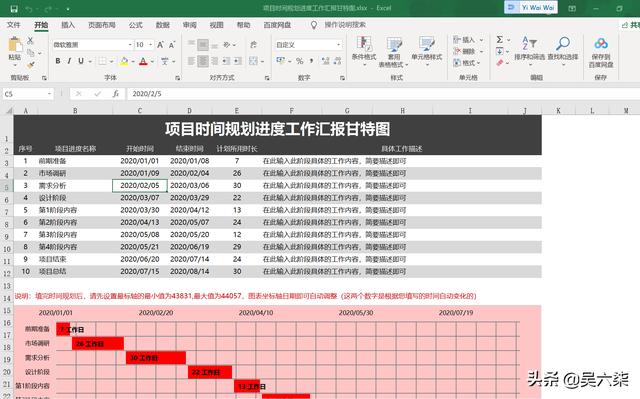This screenshot has height=399, width=640.
Task: Click the Insert Function fx button
Action: 116,94
